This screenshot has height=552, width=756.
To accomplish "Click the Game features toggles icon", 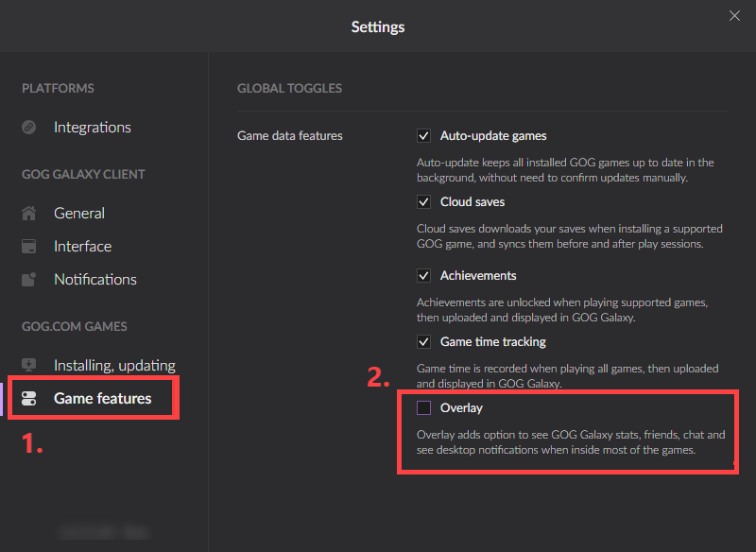I will 29,398.
